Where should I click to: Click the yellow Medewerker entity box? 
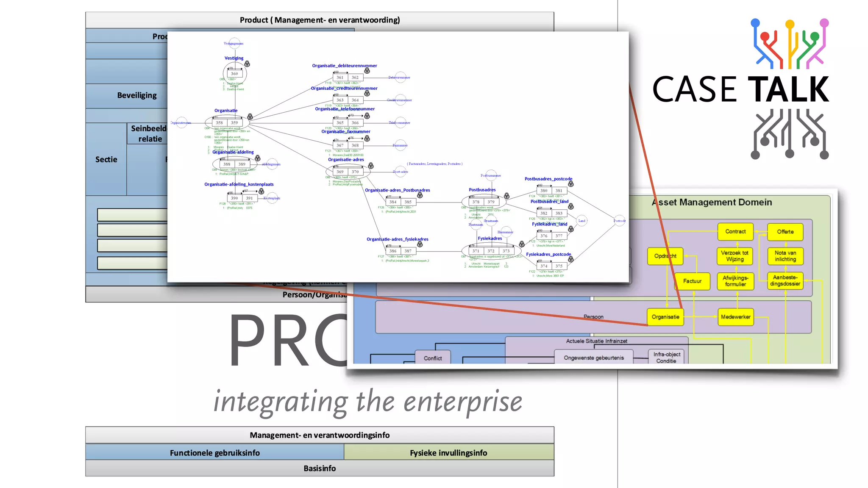pyautogui.click(x=735, y=317)
